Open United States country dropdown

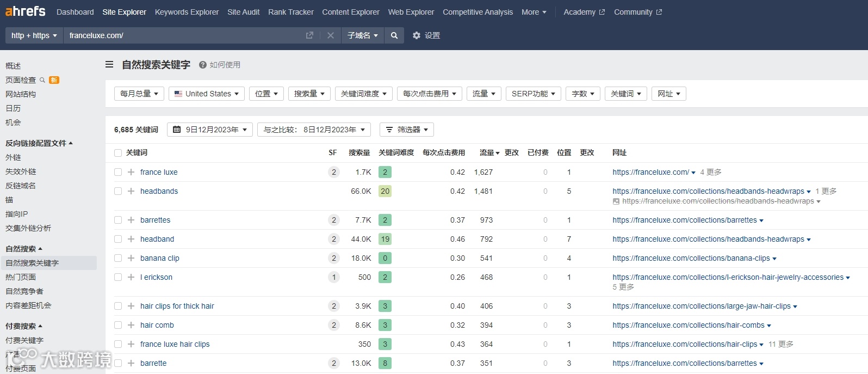[x=207, y=94]
